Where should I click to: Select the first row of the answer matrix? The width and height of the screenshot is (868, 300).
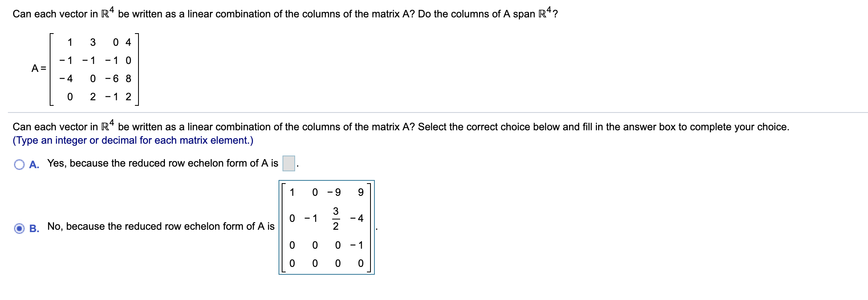click(x=326, y=192)
